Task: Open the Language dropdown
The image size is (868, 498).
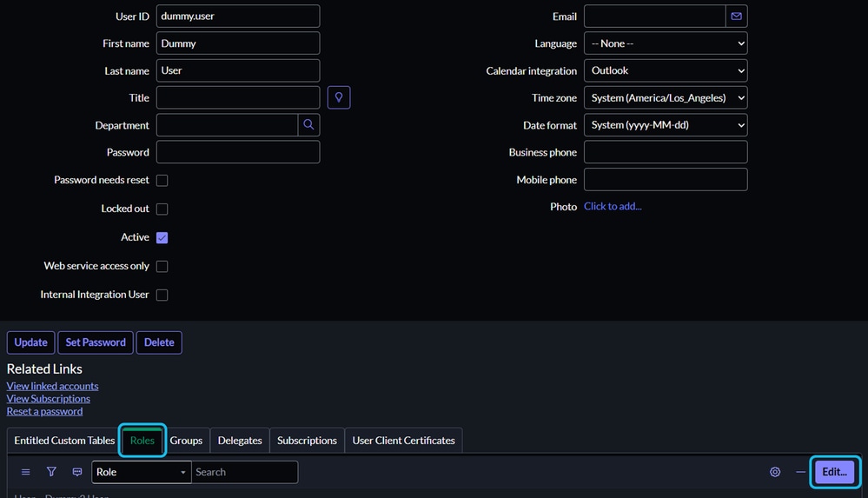Action: [666, 43]
